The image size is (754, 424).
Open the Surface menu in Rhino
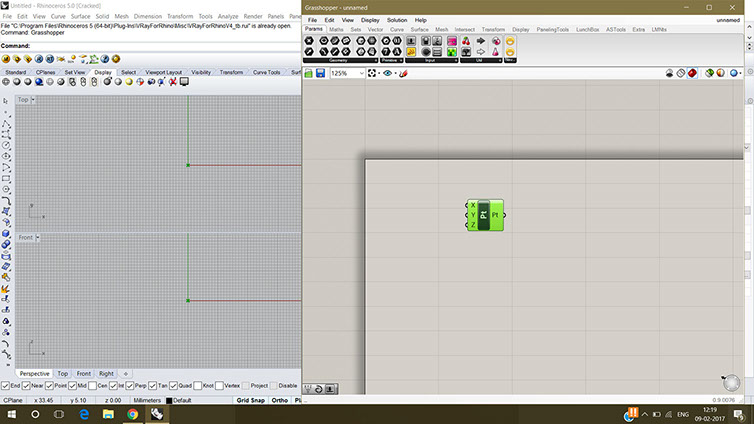[x=80, y=16]
